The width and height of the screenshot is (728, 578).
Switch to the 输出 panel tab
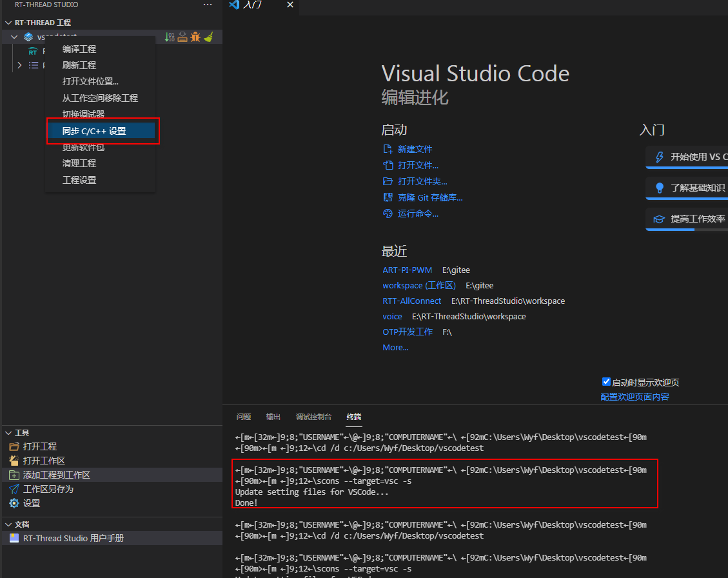pos(273,416)
